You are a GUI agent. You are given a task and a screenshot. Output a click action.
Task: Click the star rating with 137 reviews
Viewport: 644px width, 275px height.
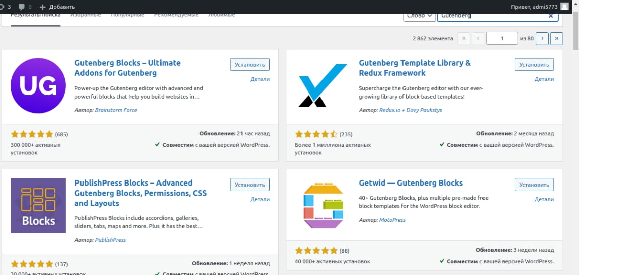click(x=32, y=264)
